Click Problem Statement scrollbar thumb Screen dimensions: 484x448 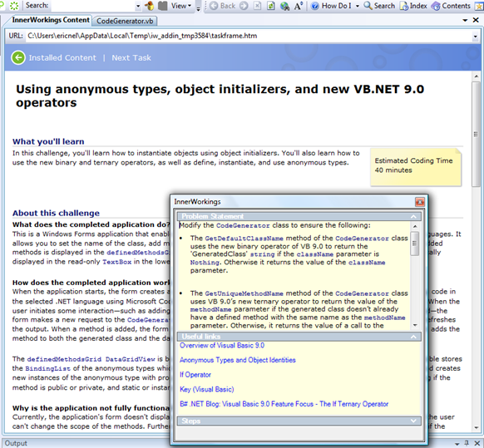click(414, 244)
